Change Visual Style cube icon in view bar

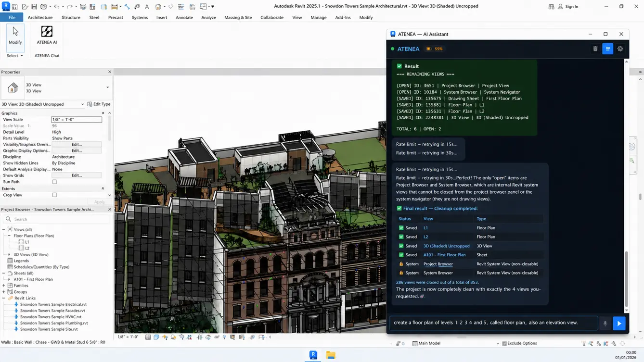[x=156, y=337]
